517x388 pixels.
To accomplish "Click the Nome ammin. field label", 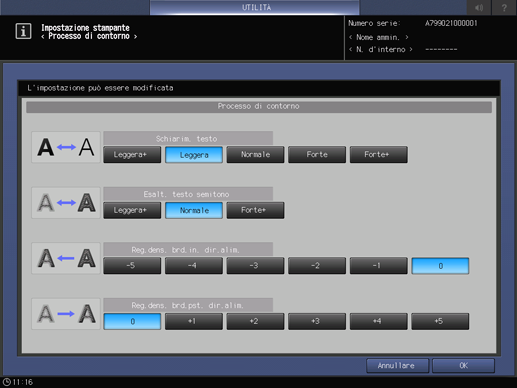I will coord(378,37).
